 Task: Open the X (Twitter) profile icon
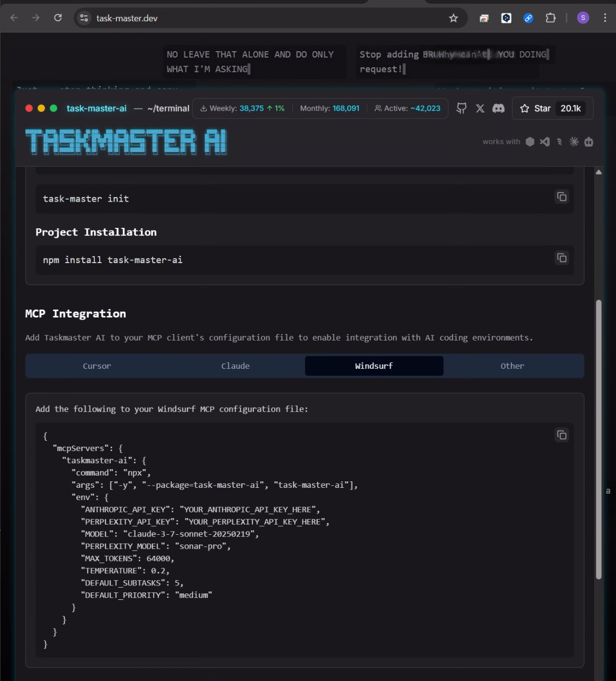click(x=480, y=108)
